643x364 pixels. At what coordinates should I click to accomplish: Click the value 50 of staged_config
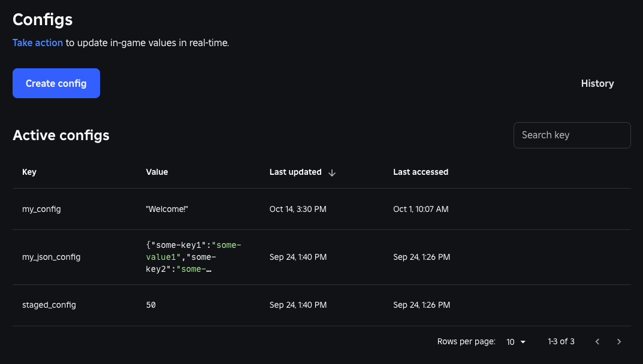(150, 305)
